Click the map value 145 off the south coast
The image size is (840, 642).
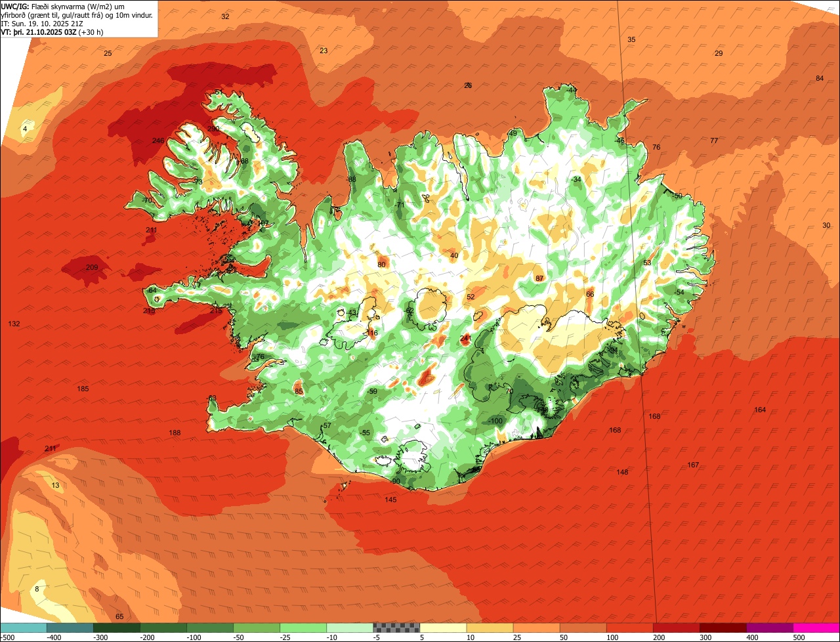click(x=390, y=500)
